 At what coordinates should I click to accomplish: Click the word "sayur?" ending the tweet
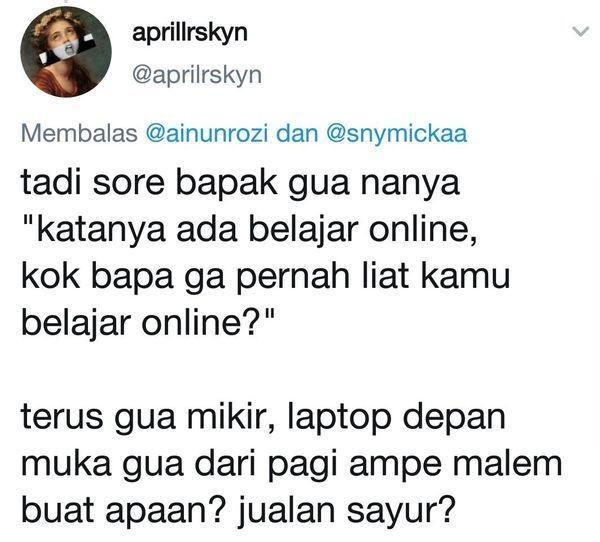[401, 511]
